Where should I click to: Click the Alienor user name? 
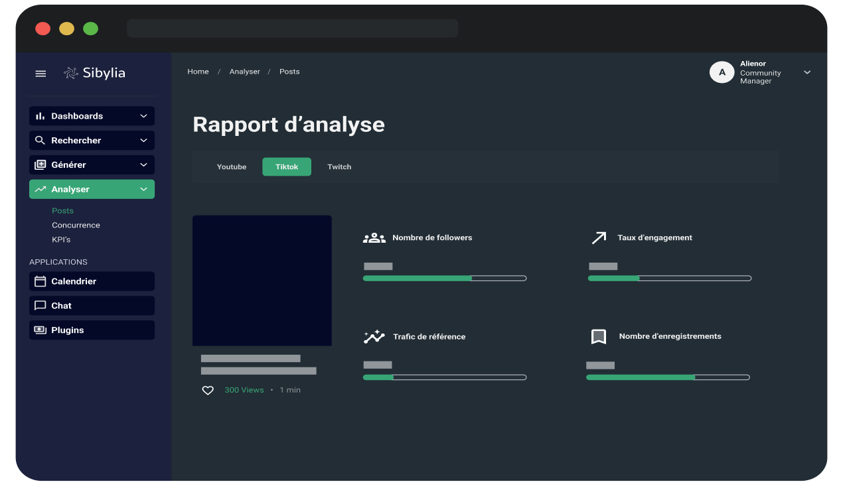tap(753, 64)
